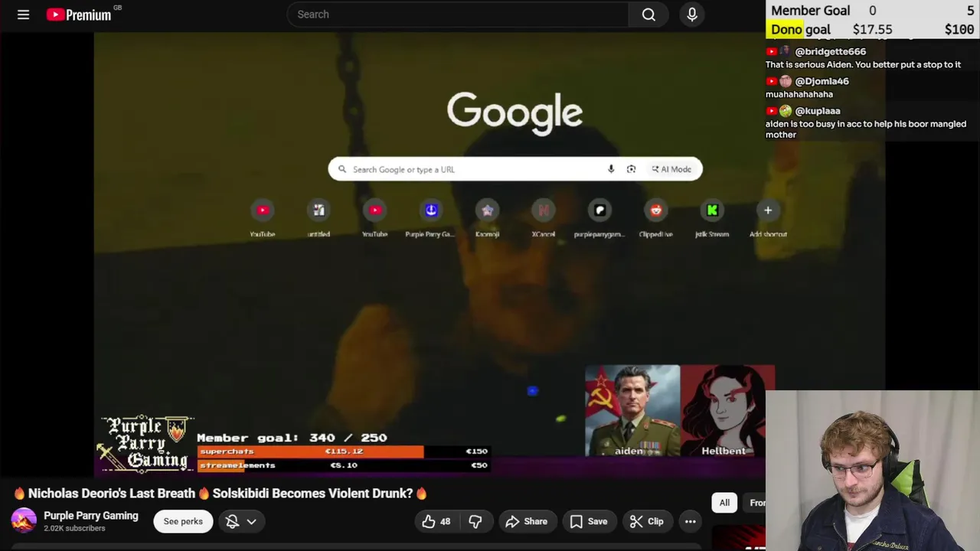Create a Clip from the stream
Image resolution: width=980 pixels, height=551 pixels.
pos(647,521)
